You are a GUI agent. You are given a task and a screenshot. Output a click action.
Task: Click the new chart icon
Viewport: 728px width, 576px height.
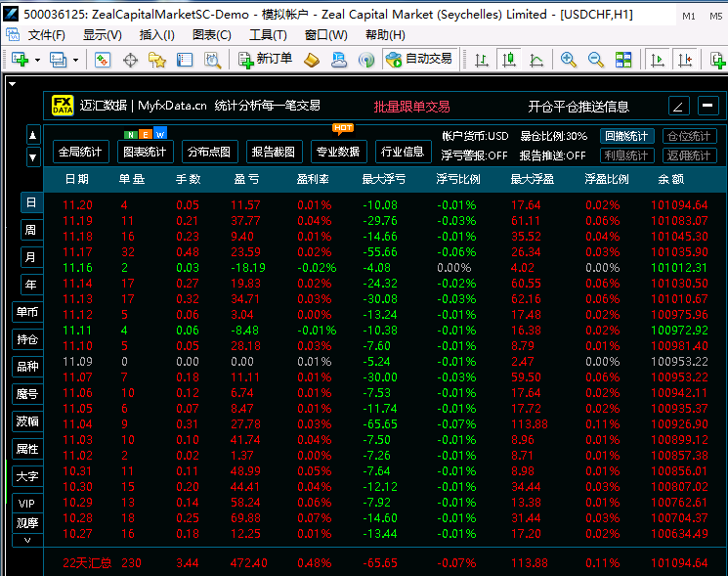coord(20,60)
